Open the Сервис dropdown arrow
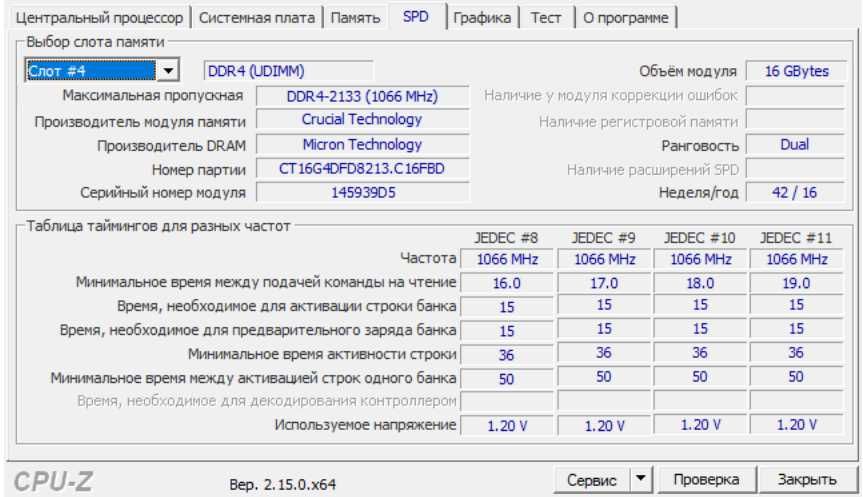This screenshot has width=863, height=497. click(x=641, y=479)
